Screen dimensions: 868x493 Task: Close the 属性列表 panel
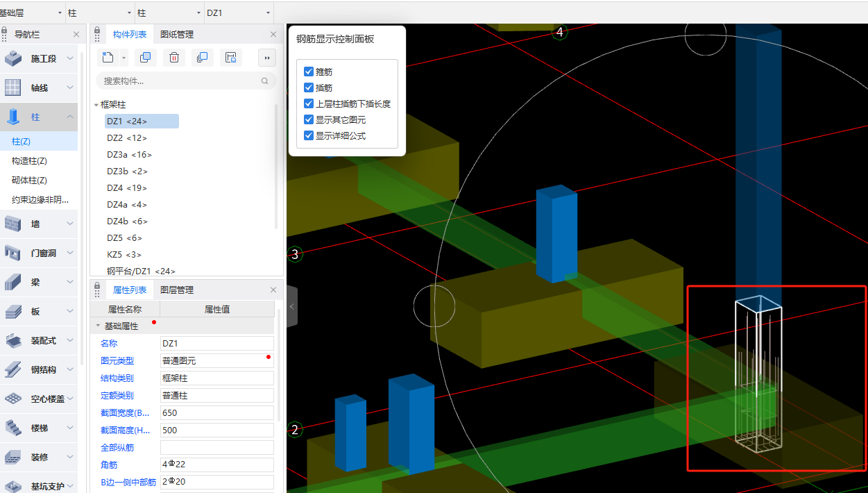point(273,290)
